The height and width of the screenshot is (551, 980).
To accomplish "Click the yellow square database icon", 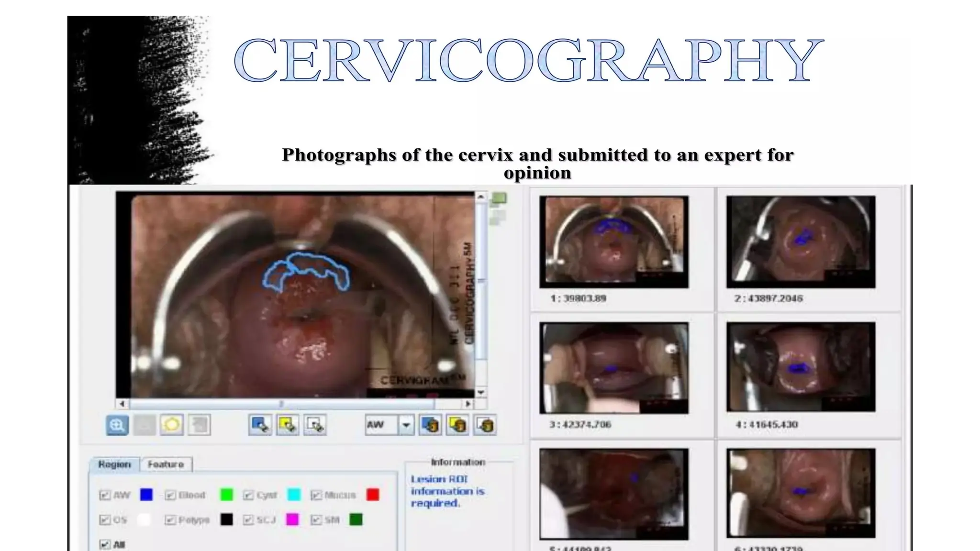I will [x=457, y=425].
